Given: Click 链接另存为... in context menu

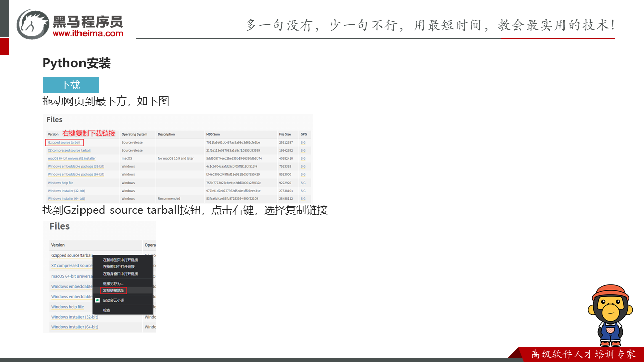Looking at the screenshot, I should [113, 284].
